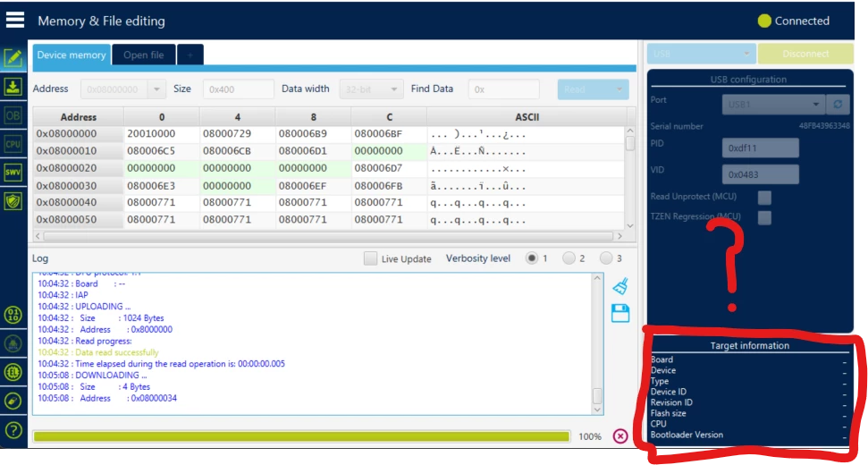Open Option Bytes (OB) sidebar icon
The width and height of the screenshot is (868, 465).
(13, 115)
